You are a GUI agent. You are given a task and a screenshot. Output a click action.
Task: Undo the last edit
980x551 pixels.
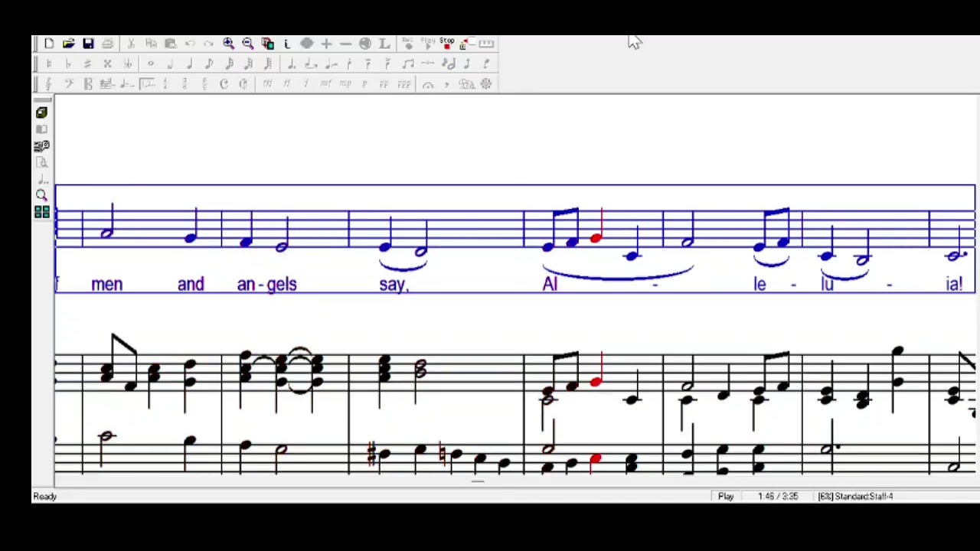pyautogui.click(x=190, y=44)
